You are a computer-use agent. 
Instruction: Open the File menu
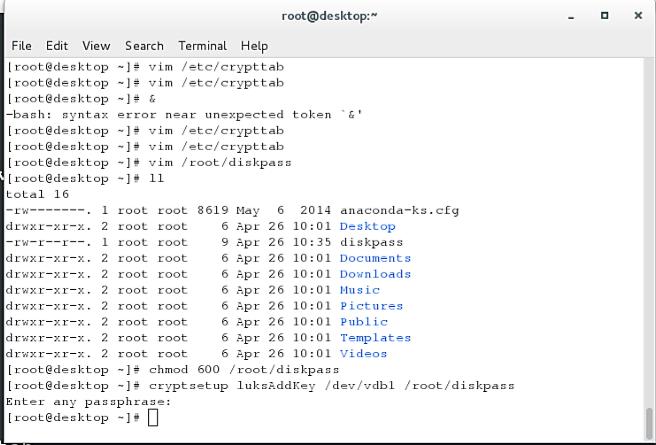21,46
